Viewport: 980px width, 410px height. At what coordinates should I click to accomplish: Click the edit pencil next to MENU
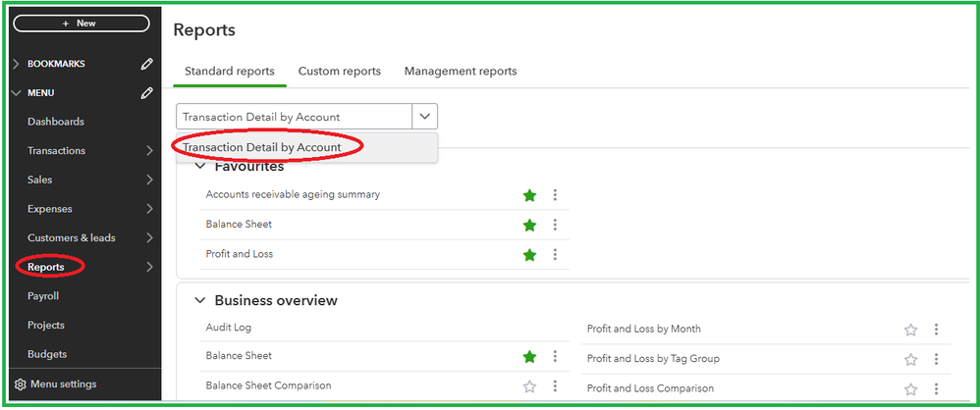[146, 93]
